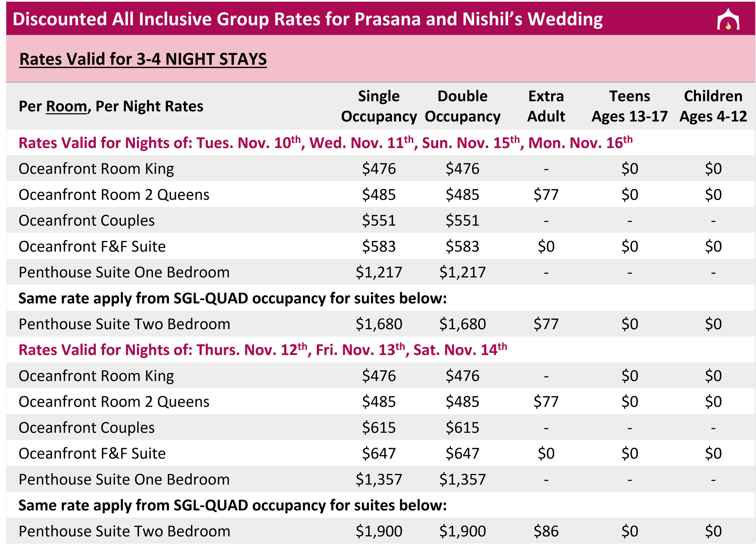Click the Teens Ages 13-17 header

click(x=629, y=106)
